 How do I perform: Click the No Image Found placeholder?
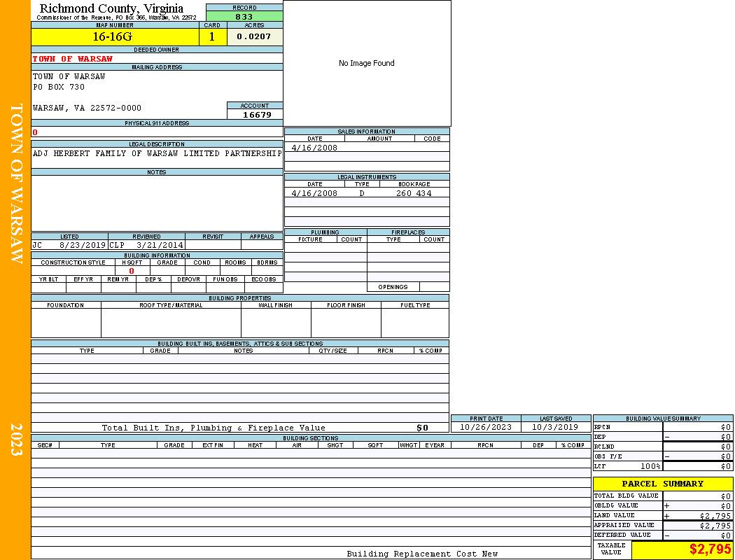coord(367,64)
